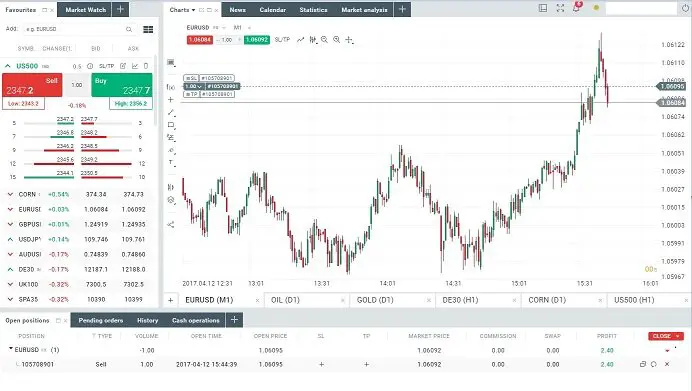Collapse EURUSD group in Open positions
Viewport: 692px width, 391px height.
11,349
